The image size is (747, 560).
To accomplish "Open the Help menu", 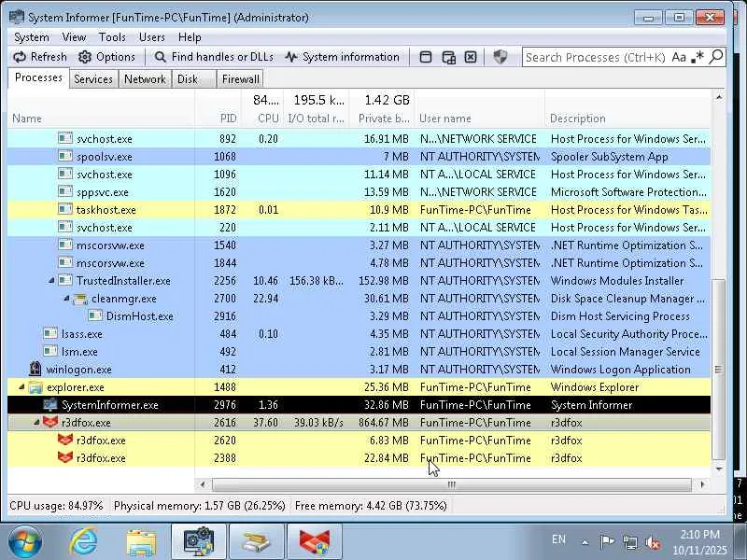I will click(190, 37).
